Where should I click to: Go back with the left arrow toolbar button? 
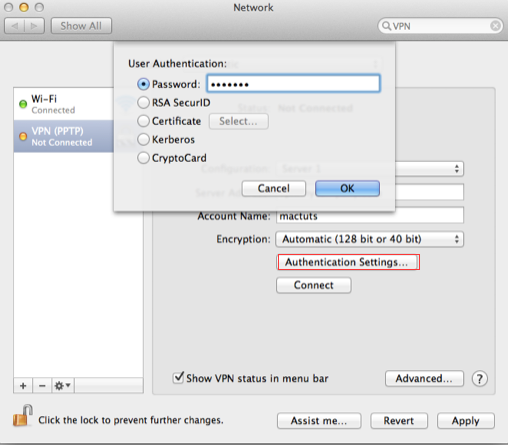click(x=15, y=26)
